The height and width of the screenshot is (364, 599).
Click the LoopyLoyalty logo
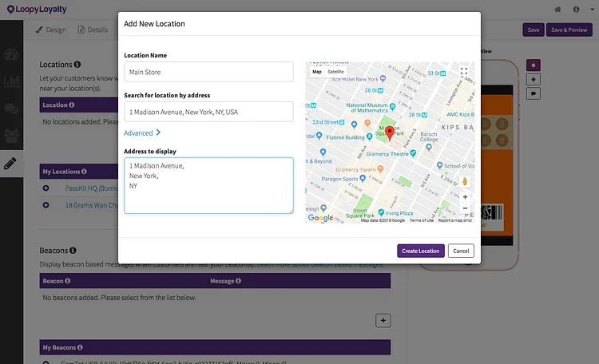click(x=37, y=9)
